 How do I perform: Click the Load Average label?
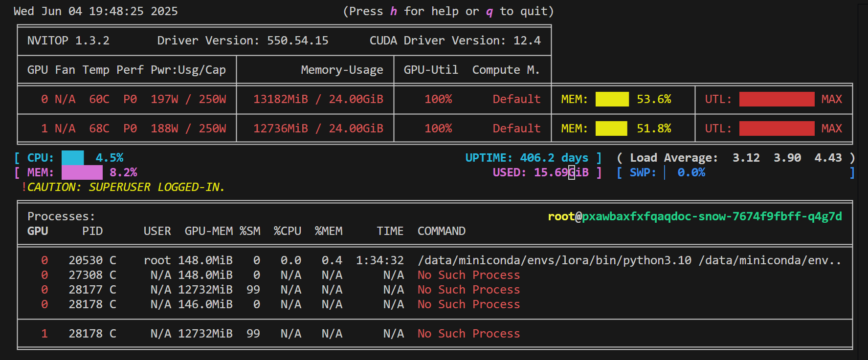pos(674,158)
